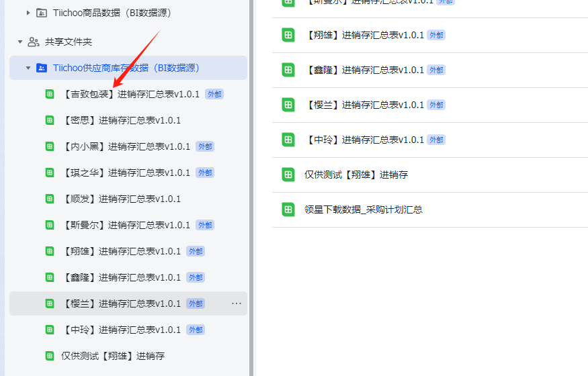Screen dimensions: 588x376
Task: Open 领星下载数据_采购计划汇总 in file list
Action: 364,209
